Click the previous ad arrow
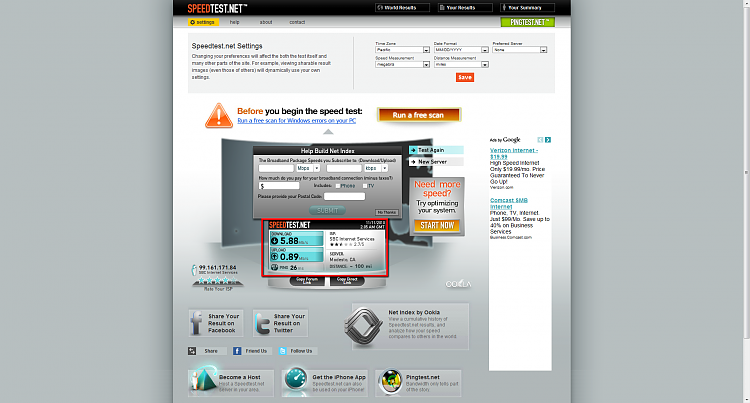Image resolution: width=750 pixels, height=403 pixels. [x=540, y=140]
